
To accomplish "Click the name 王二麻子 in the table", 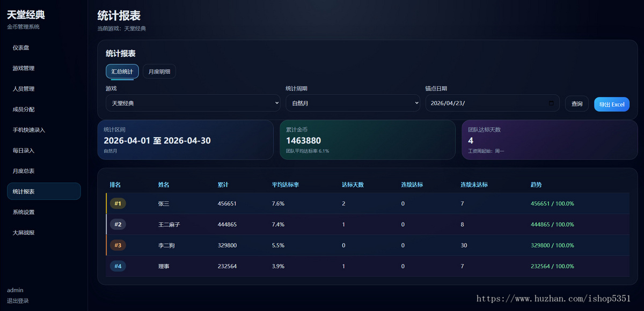I will coord(169,225).
